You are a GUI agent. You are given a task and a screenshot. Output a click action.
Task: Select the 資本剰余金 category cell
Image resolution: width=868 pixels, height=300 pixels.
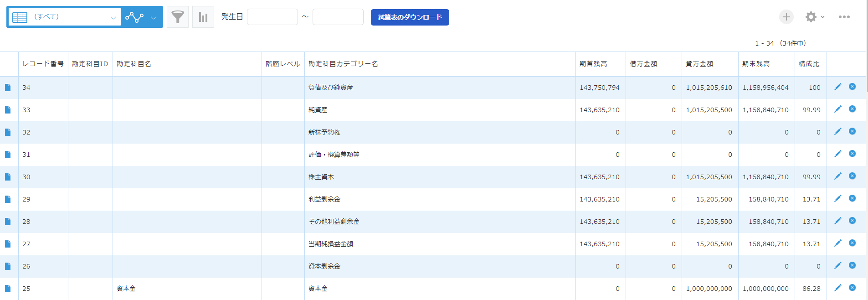click(440, 266)
